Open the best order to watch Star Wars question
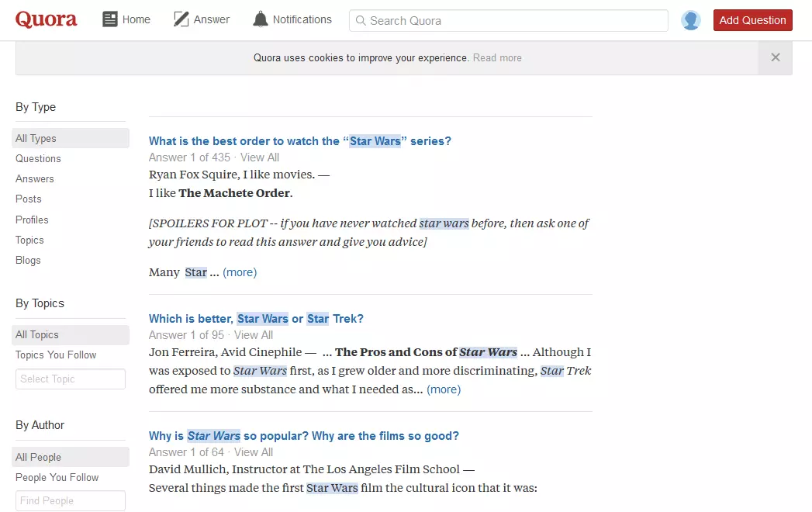The height and width of the screenshot is (512, 812). (x=300, y=141)
